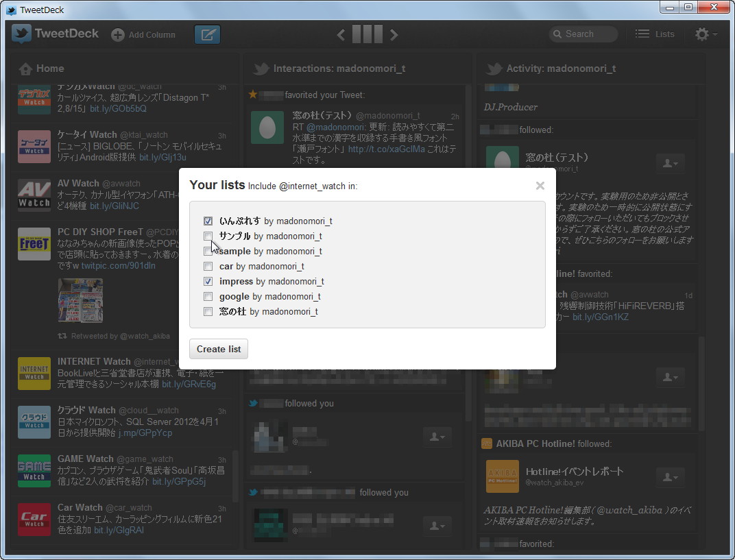
Task: Click the TweetDeck bird logo
Action: [21, 34]
